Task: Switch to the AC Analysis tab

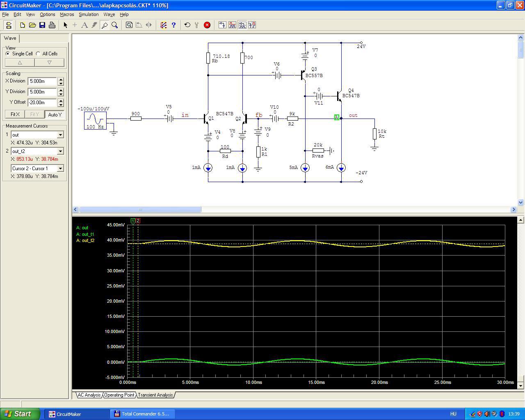Action: point(89,395)
